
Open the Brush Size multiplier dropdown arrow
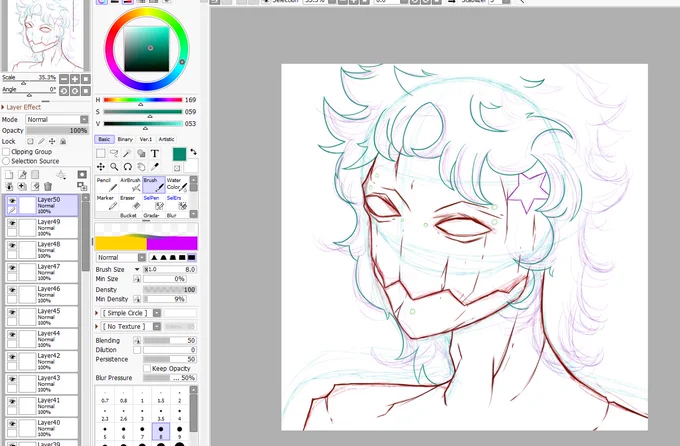[x=137, y=269]
